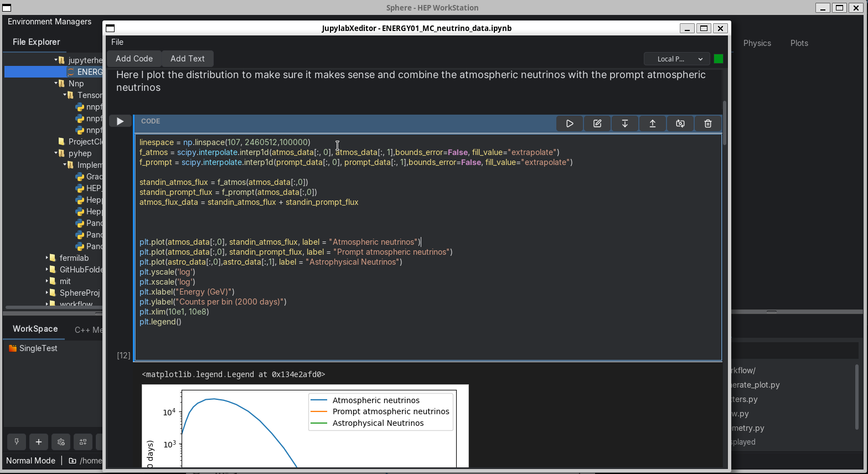This screenshot has height=474, width=868.
Task: Switch to the File Explorer tab
Action: (x=37, y=42)
